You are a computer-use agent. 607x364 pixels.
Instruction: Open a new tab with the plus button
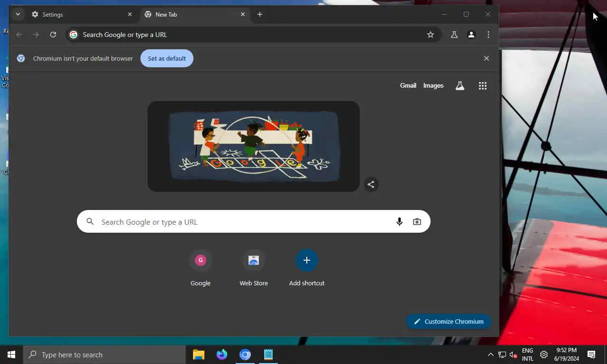click(x=260, y=15)
